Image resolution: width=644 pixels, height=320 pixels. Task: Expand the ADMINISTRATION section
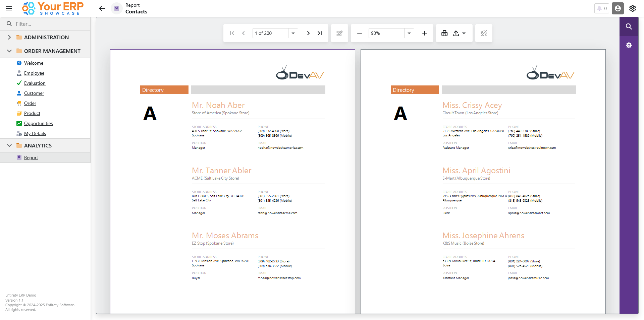[9, 37]
